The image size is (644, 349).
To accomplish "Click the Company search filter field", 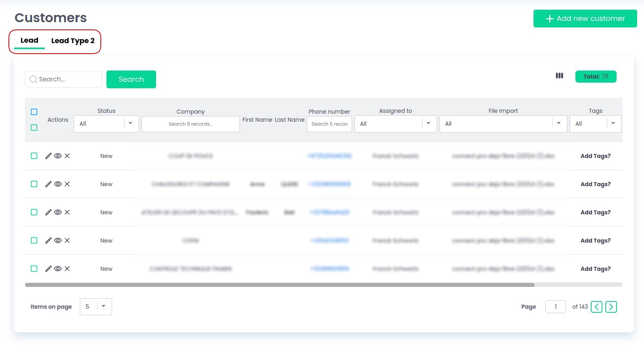I will click(x=191, y=124).
